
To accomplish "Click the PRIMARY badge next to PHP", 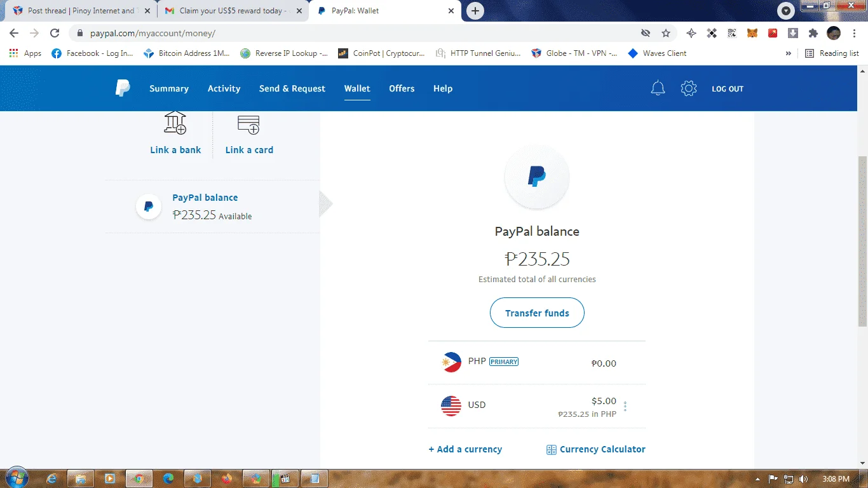I will [x=504, y=362].
